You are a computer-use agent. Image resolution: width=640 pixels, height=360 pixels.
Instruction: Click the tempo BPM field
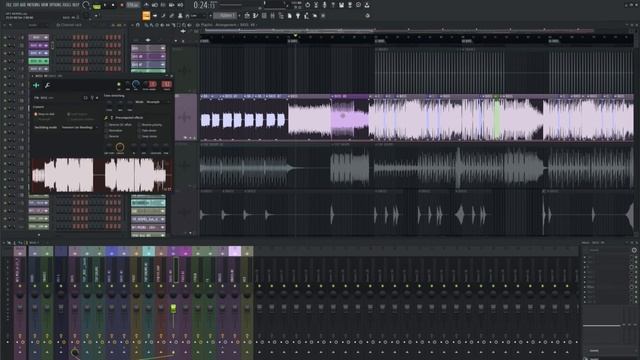(132, 5)
